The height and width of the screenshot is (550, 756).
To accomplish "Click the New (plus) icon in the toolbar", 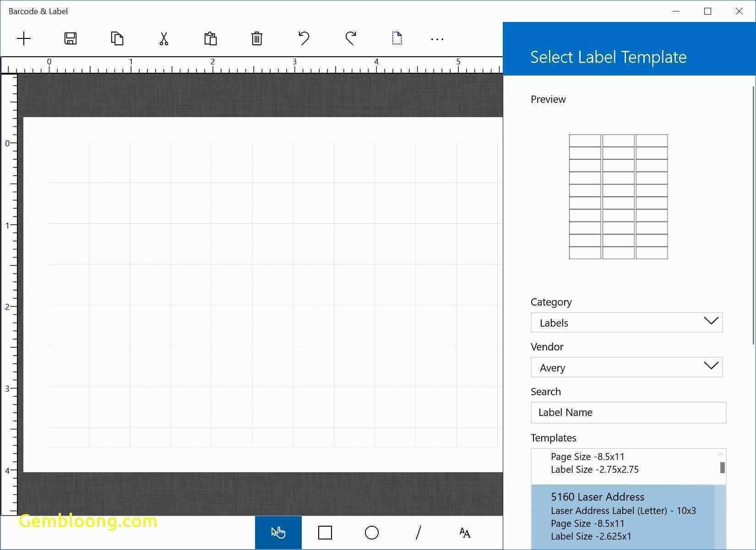I will click(24, 39).
